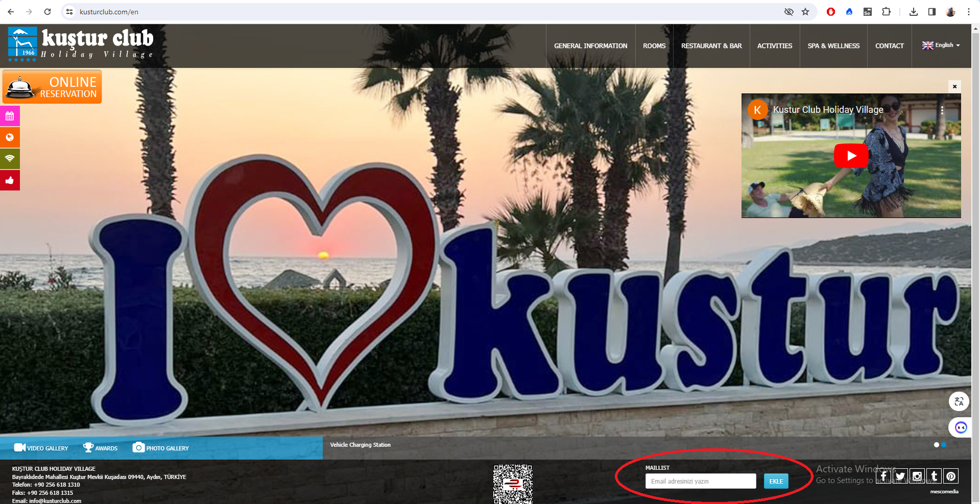The height and width of the screenshot is (504, 980).
Task: Open Chrome three-dot menu
Action: tap(969, 12)
